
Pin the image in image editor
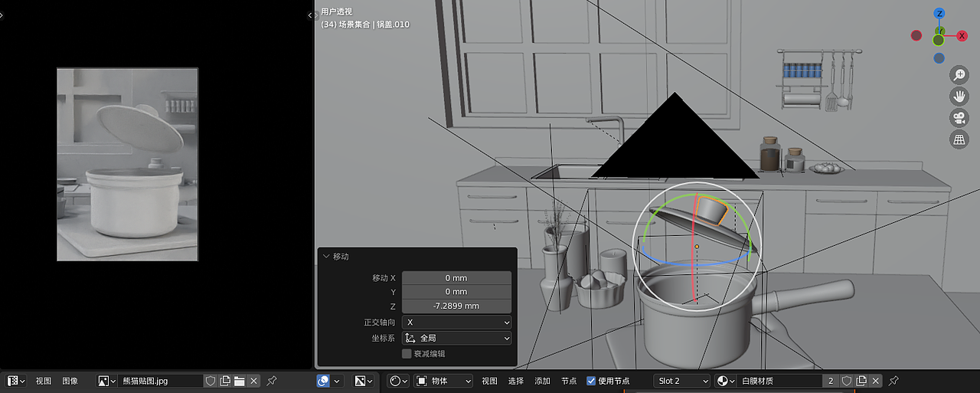[x=272, y=381]
